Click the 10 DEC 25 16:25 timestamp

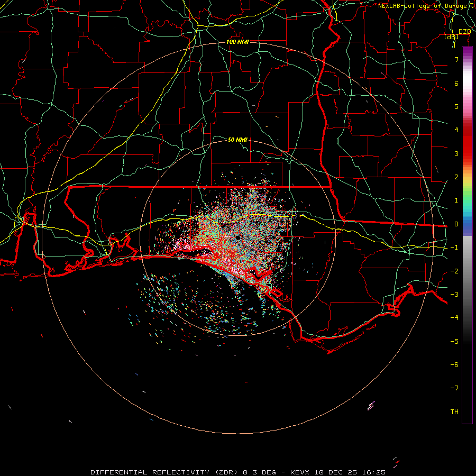click(x=350, y=472)
